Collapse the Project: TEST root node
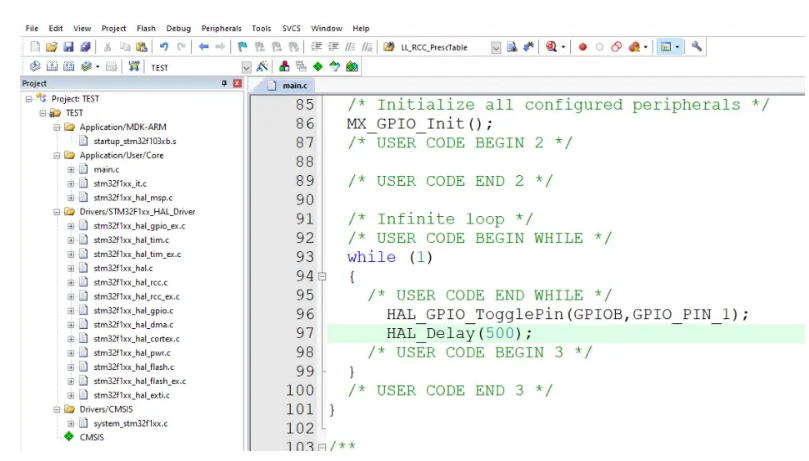This screenshot has width=809, height=461. point(29,98)
